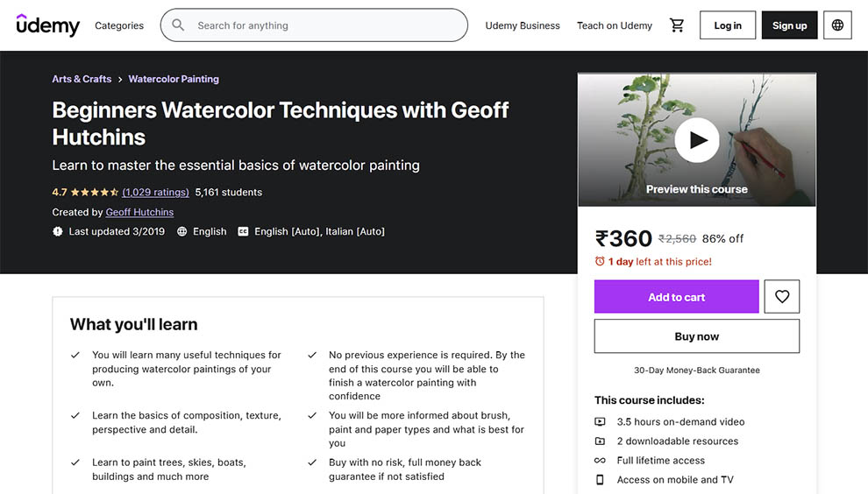Screen dimensions: 868x494
Task: Click the infinity lifetime access icon
Action: pyautogui.click(x=600, y=460)
